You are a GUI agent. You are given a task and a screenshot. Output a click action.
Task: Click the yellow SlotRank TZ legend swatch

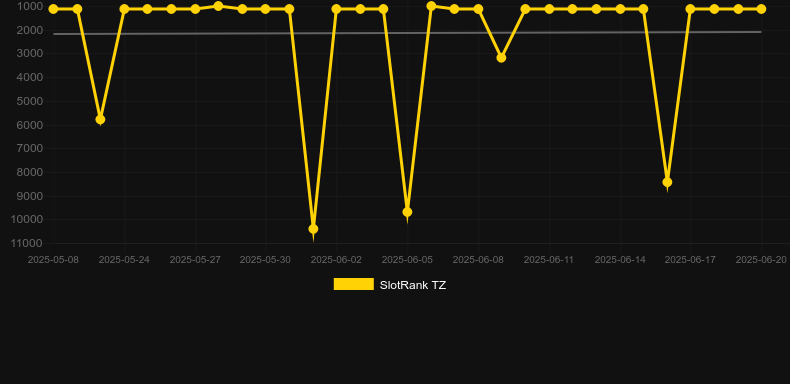pos(354,284)
